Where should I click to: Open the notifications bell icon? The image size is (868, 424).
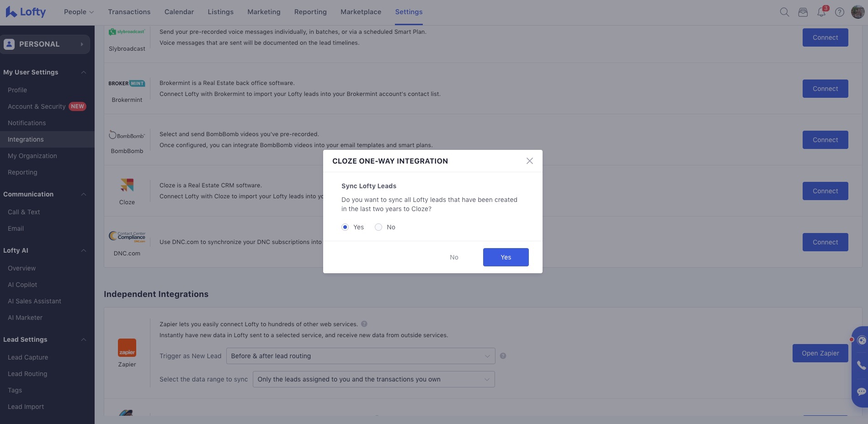click(x=821, y=12)
